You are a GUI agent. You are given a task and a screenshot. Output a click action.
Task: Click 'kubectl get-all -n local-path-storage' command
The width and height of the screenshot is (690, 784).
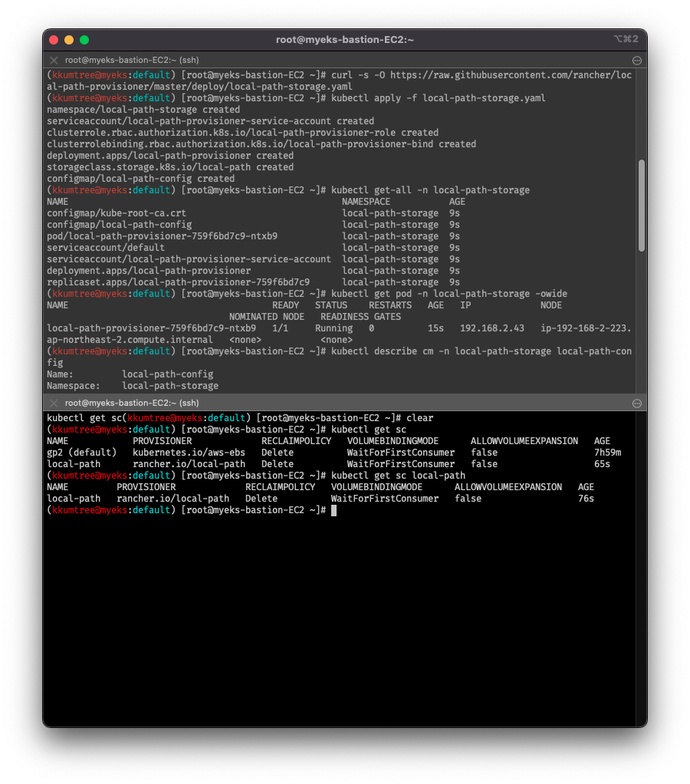click(x=431, y=190)
